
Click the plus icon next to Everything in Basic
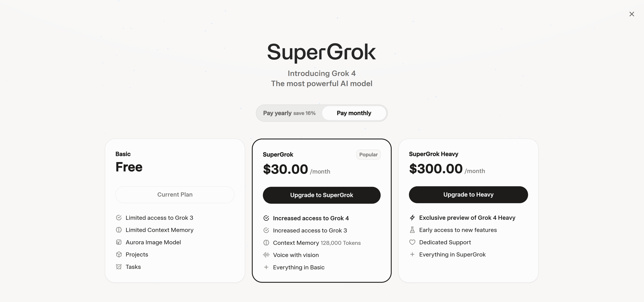pos(266,267)
